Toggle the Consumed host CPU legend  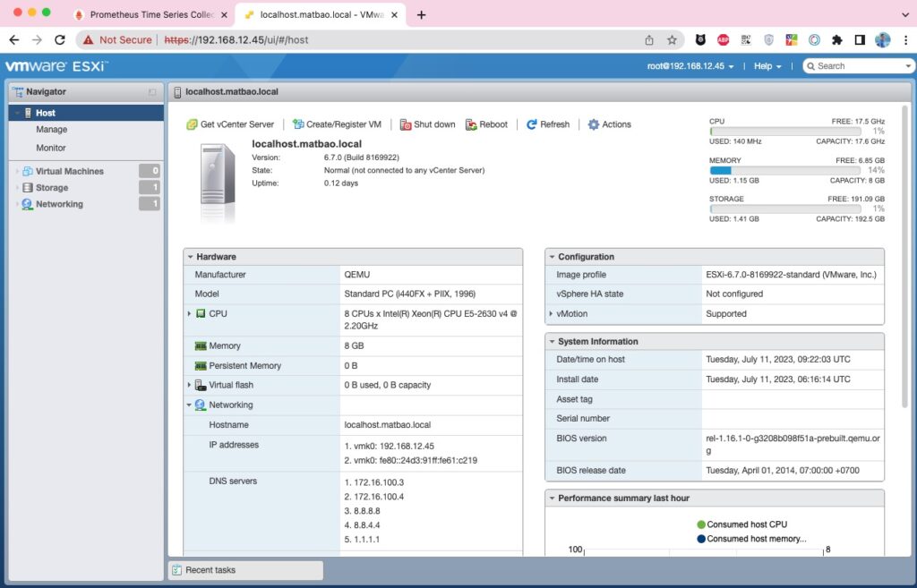click(x=742, y=524)
